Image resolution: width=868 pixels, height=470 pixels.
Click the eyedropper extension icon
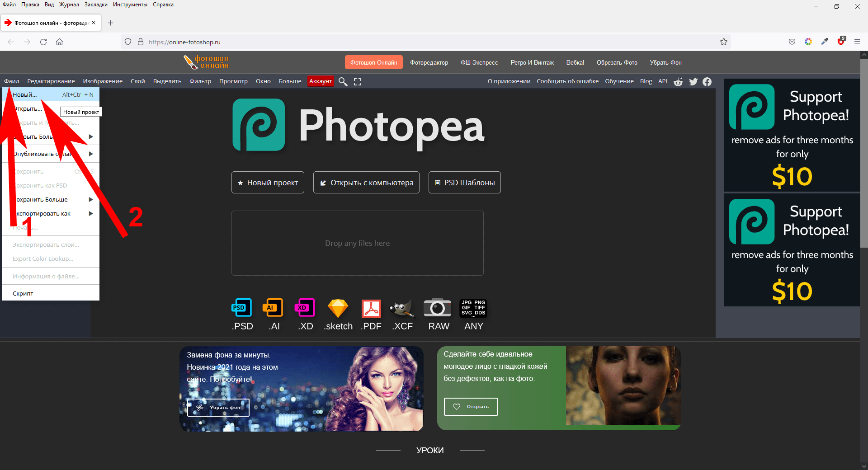[825, 42]
